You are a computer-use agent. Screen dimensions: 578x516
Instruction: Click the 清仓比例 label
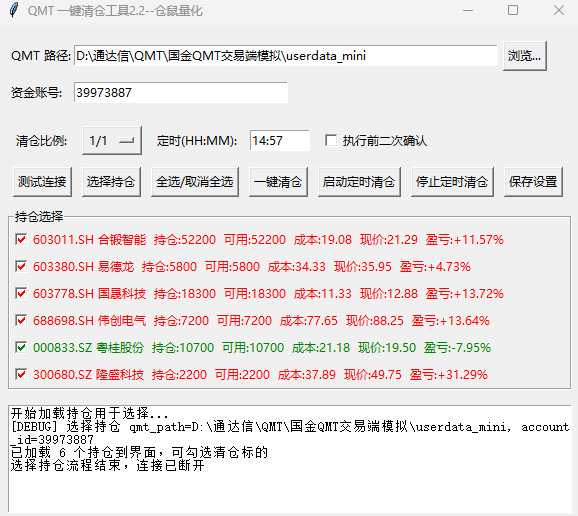tap(41, 141)
